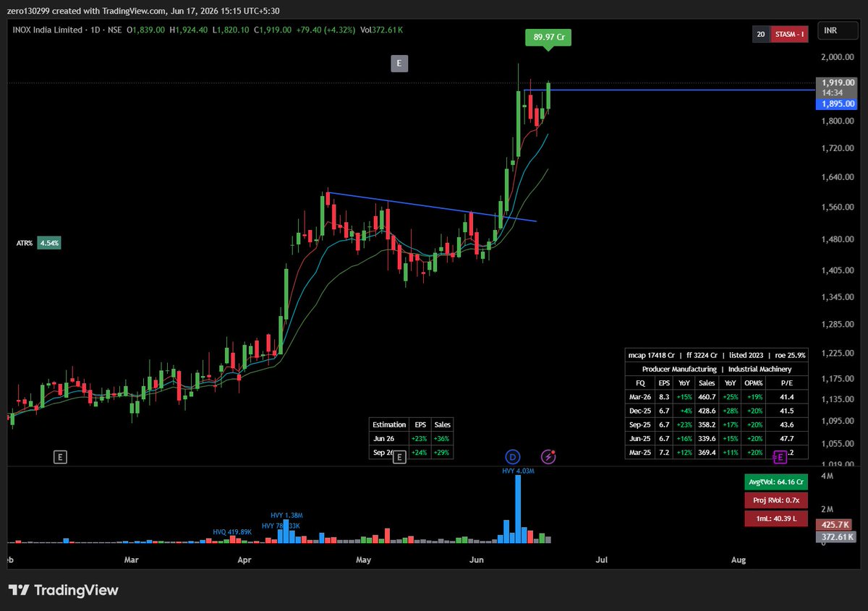Click the H1,924.40 high value
868x611 pixels.
[x=187, y=30]
